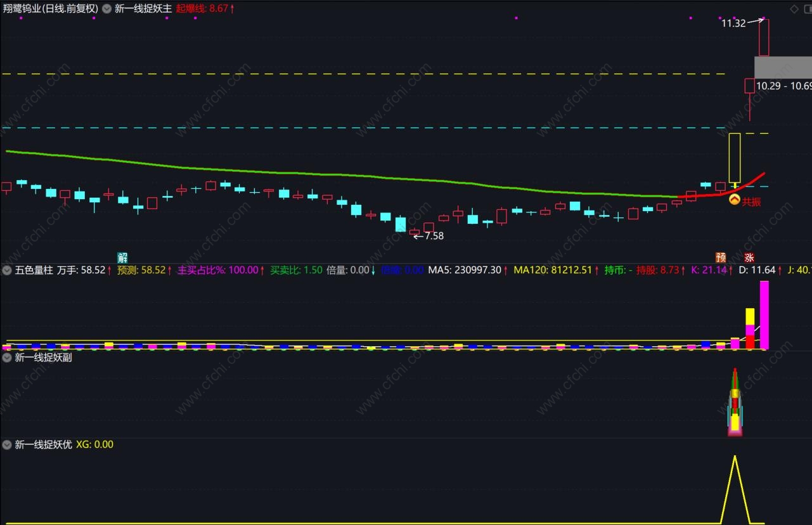
Task: Expand the 新一线捉妖优 indicator menu arrow
Action: (x=7, y=444)
